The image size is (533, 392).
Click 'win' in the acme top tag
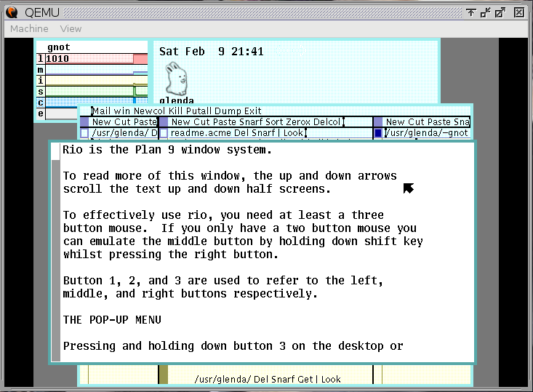pyautogui.click(x=122, y=111)
